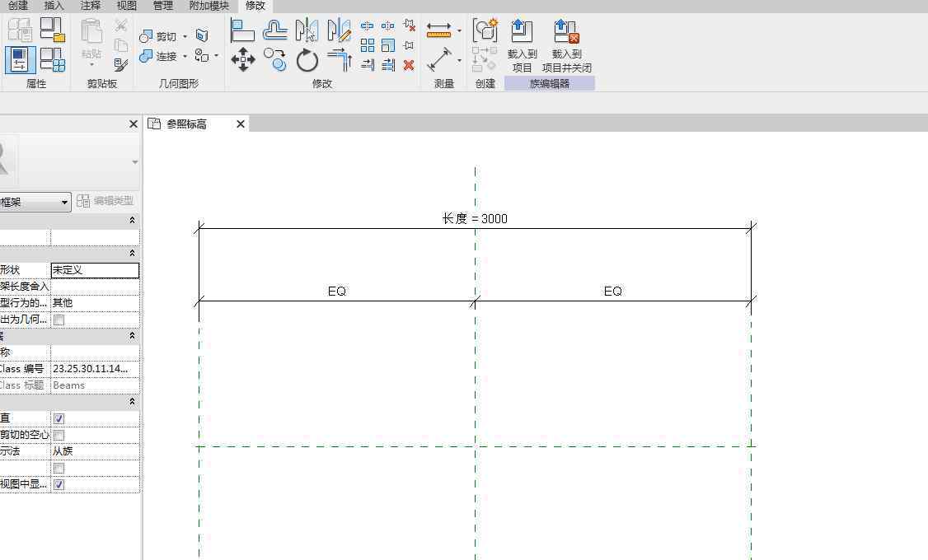Uncheck the 直 checkbox
This screenshot has height=560, width=928.
pyautogui.click(x=59, y=418)
